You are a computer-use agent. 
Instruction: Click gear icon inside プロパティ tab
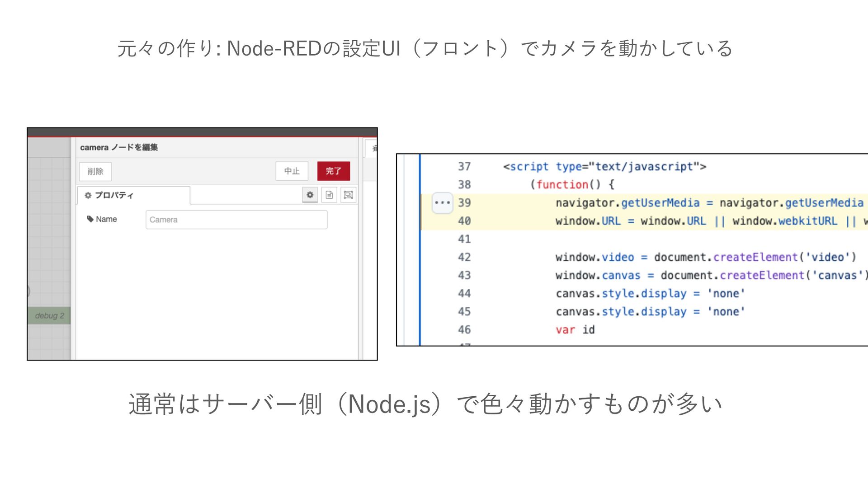pos(88,195)
